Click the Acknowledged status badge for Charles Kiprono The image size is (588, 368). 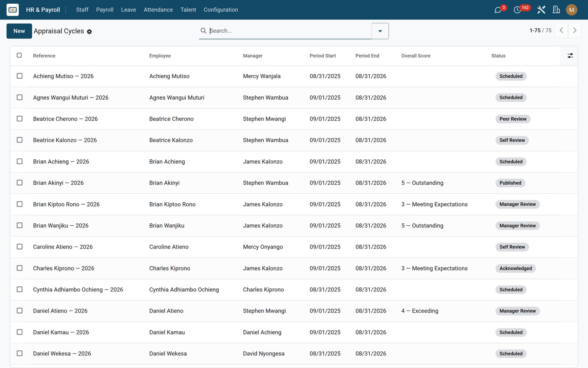516,268
